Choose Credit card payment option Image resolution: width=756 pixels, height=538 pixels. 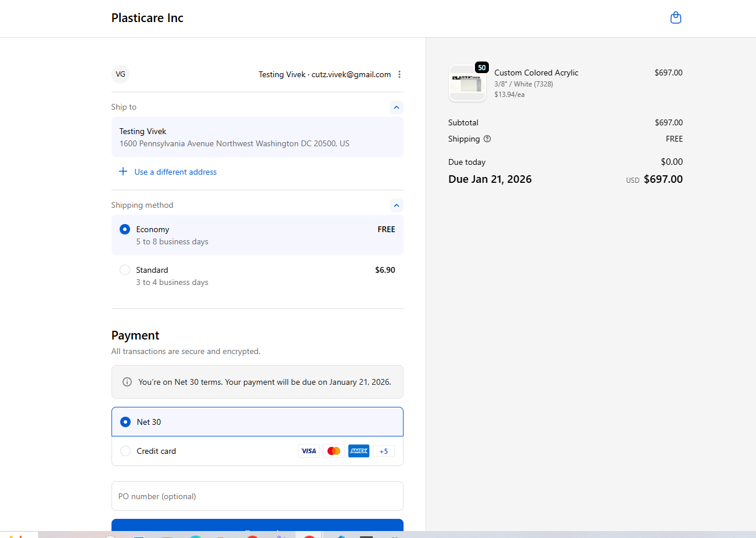125,451
